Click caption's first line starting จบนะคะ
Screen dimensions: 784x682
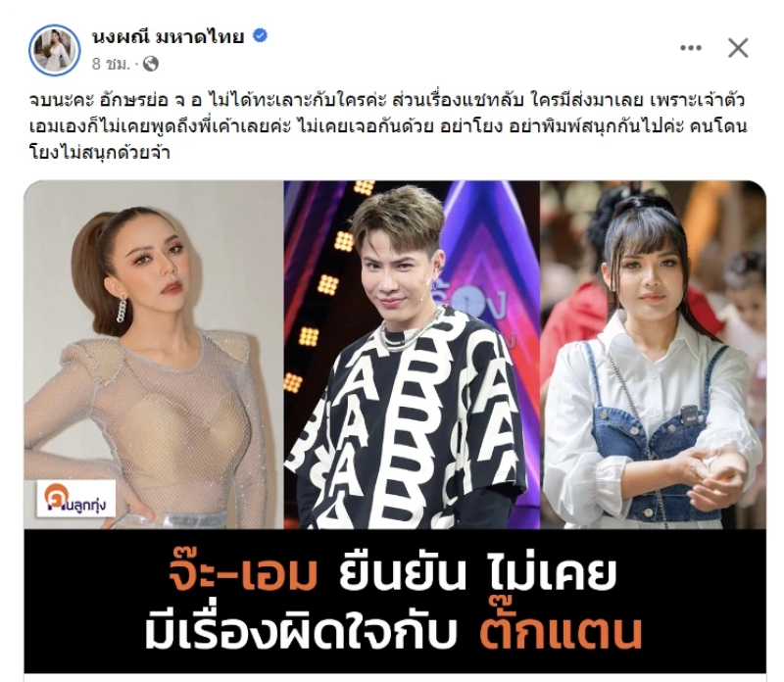coord(387,101)
